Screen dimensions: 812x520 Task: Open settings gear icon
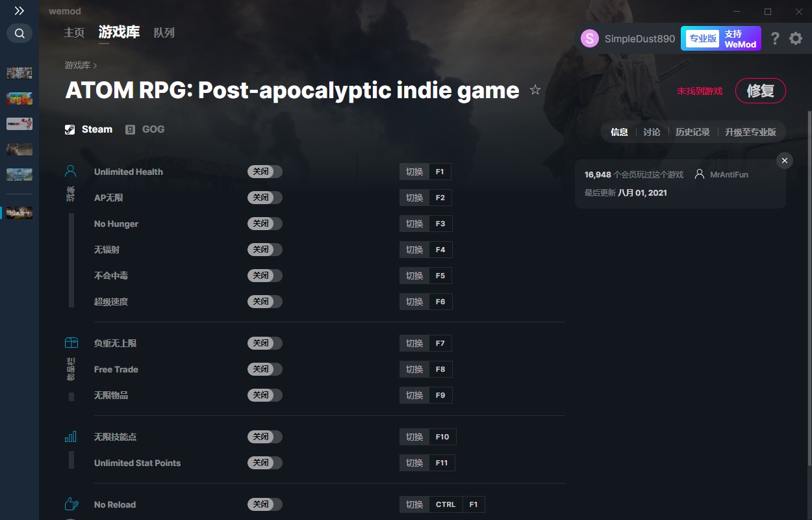coord(796,38)
